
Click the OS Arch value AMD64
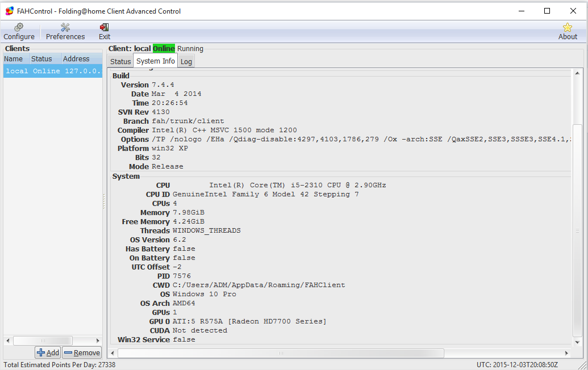[x=184, y=303]
